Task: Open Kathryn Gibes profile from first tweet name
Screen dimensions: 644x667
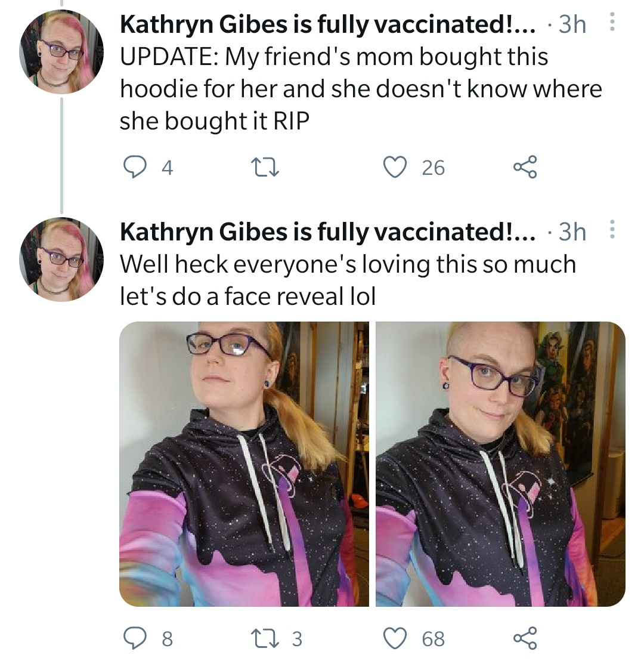Action: pyautogui.click(x=328, y=24)
